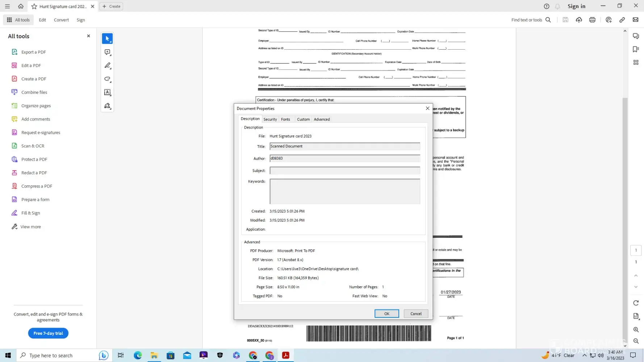Click the rotate page icon
The image size is (644, 362).
tap(636, 303)
